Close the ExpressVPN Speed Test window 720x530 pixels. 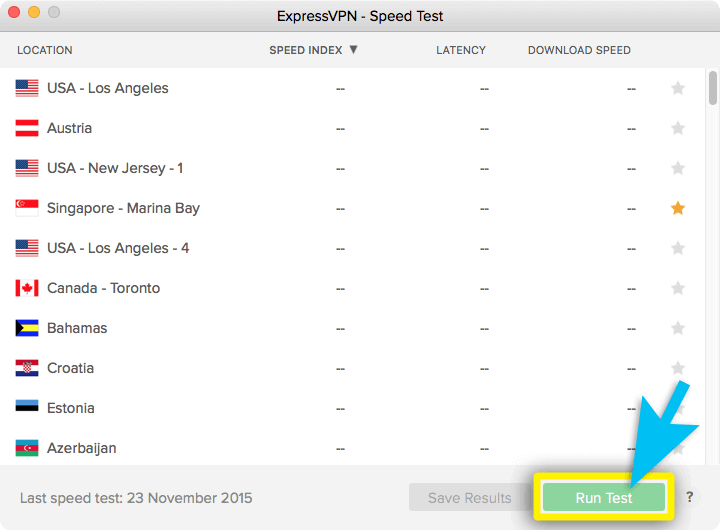coord(14,12)
